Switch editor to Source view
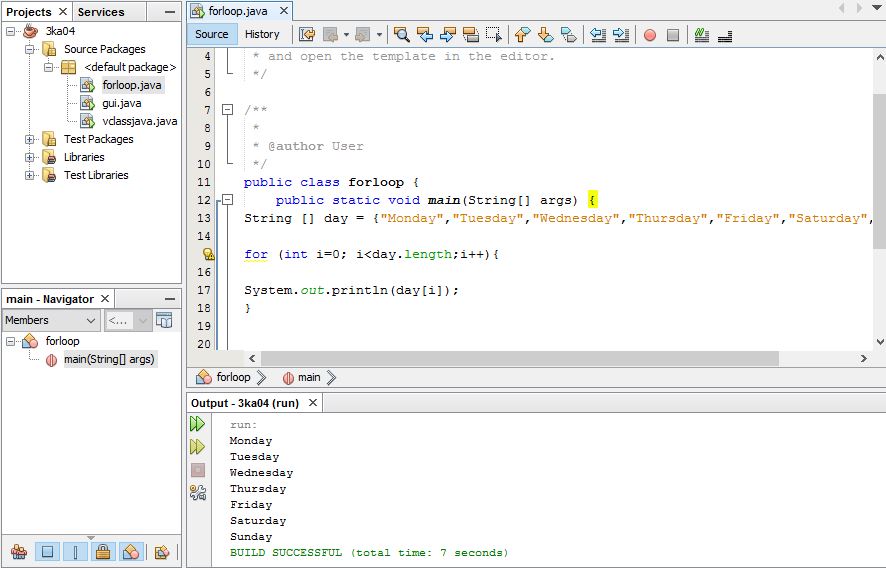 [212, 34]
